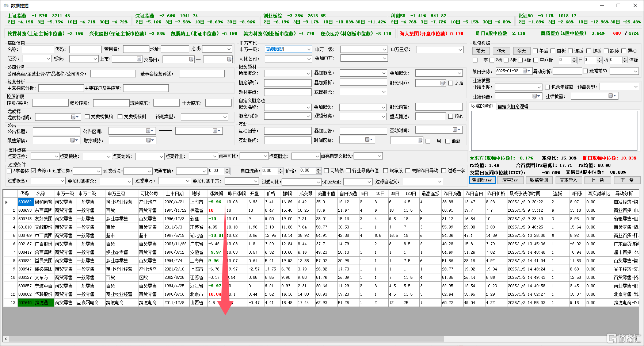Increase the 价格 spinner value
Image resolution: width=644 pixels, height=346 pixels.
tap(319, 169)
